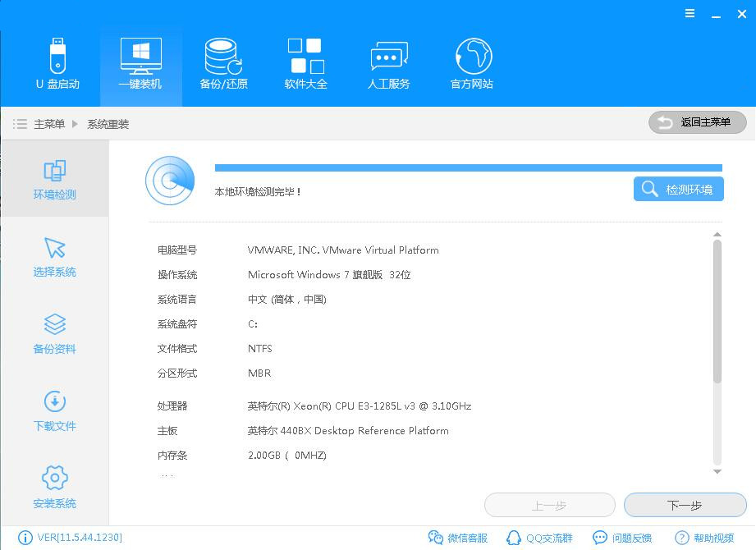756x550 pixels.
Task: Select the 下载文件 download files step
Action: 54,411
